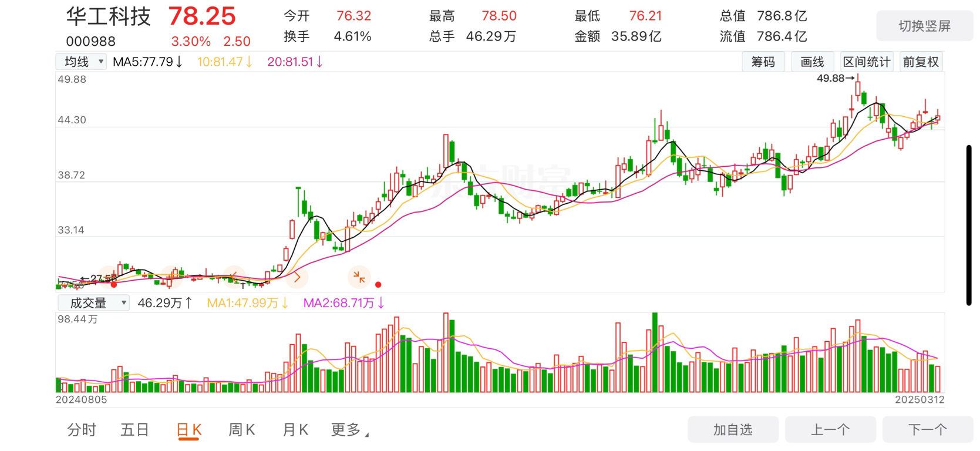The image size is (980, 451).
Task: Click the MA2:68.71万 volume label
Action: [x=343, y=303]
